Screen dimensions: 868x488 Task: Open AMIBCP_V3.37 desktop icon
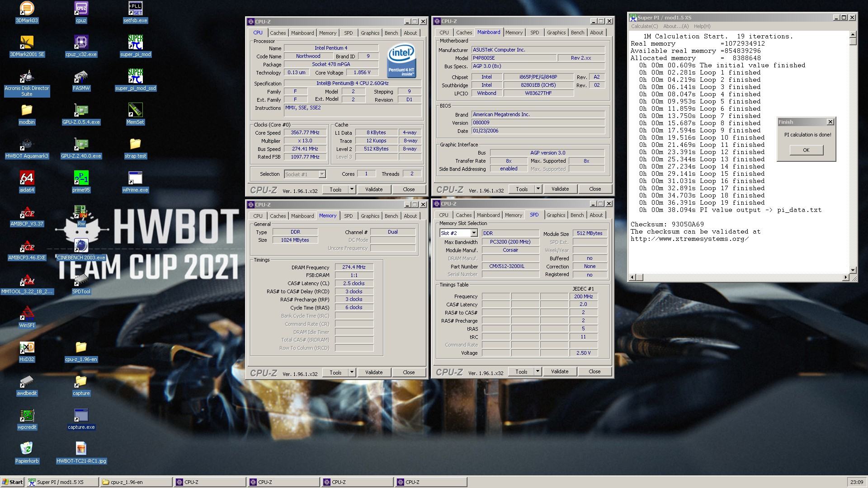point(27,216)
